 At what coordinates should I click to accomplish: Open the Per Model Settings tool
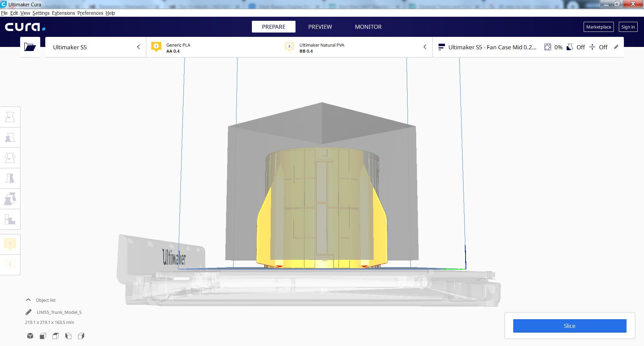click(10, 199)
